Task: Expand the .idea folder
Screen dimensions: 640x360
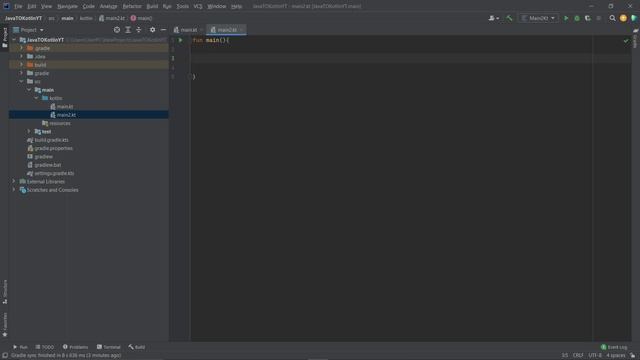Action: tap(22, 56)
